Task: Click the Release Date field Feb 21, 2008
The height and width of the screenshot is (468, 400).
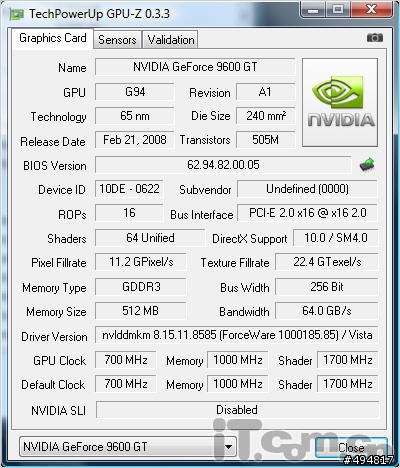Action: 134,140
